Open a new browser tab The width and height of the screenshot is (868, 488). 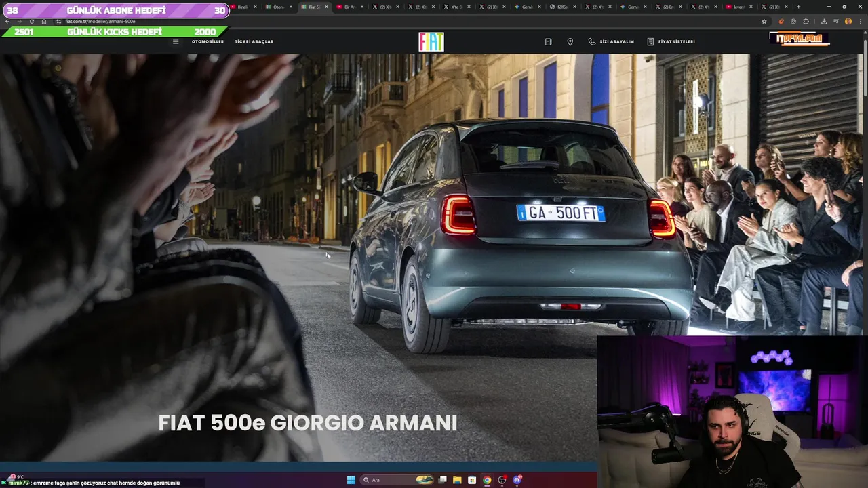[798, 7]
